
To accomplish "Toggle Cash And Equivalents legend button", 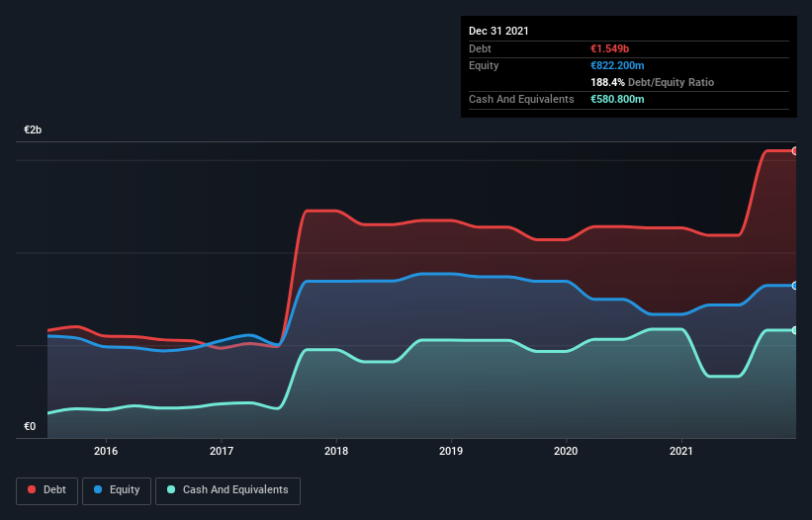I will (x=227, y=490).
